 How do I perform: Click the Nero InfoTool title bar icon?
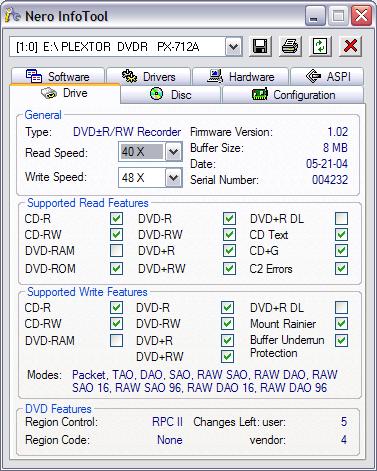(x=13, y=15)
